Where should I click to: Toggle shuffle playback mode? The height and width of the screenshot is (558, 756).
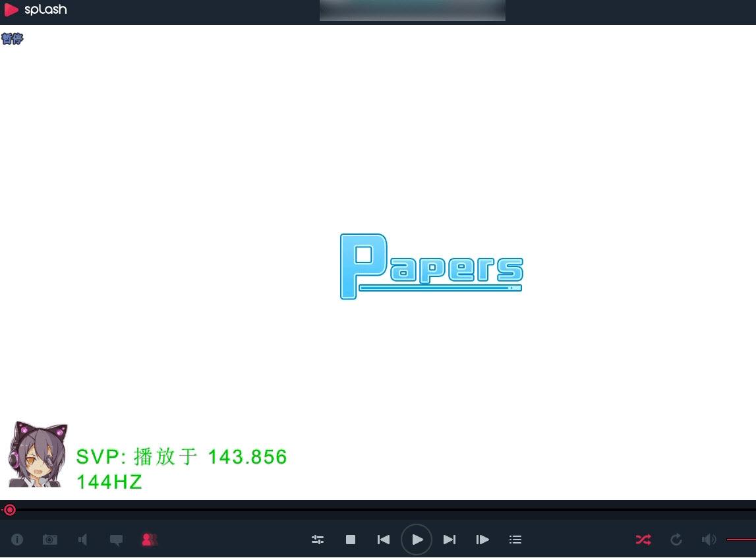[x=643, y=539]
